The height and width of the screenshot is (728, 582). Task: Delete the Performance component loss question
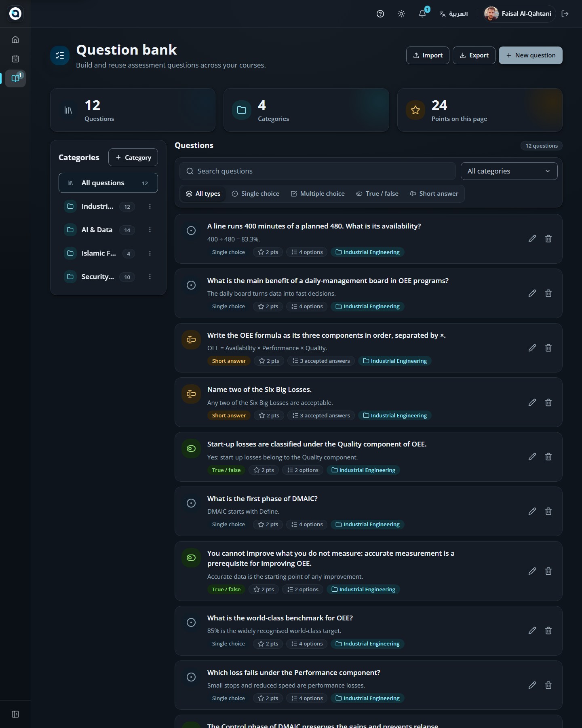pyautogui.click(x=548, y=685)
